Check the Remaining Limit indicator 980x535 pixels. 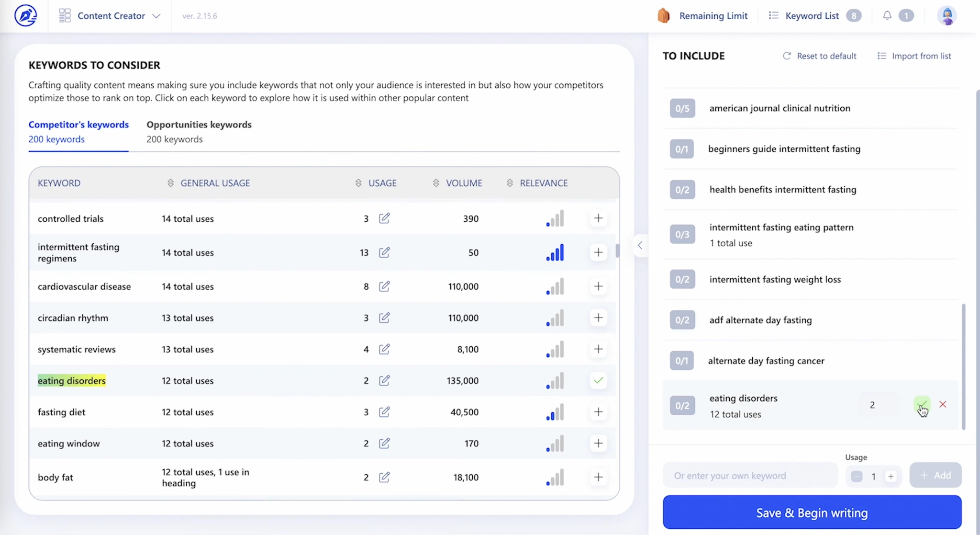pyautogui.click(x=704, y=15)
